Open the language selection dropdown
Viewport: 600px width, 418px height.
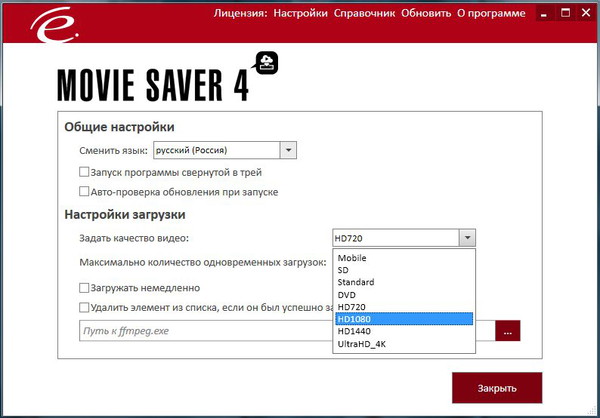pyautogui.click(x=288, y=150)
